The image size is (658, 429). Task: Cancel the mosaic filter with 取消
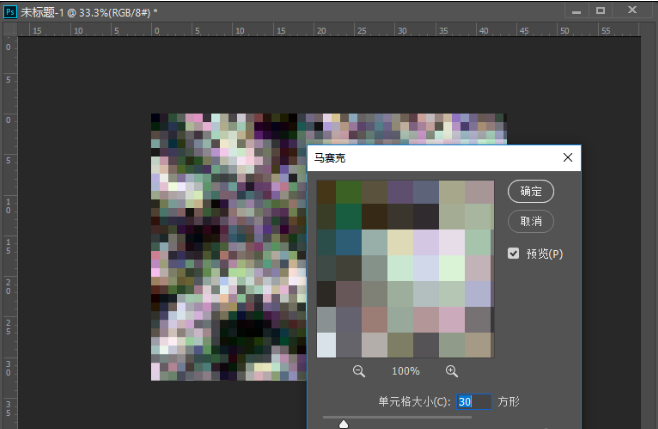click(531, 221)
